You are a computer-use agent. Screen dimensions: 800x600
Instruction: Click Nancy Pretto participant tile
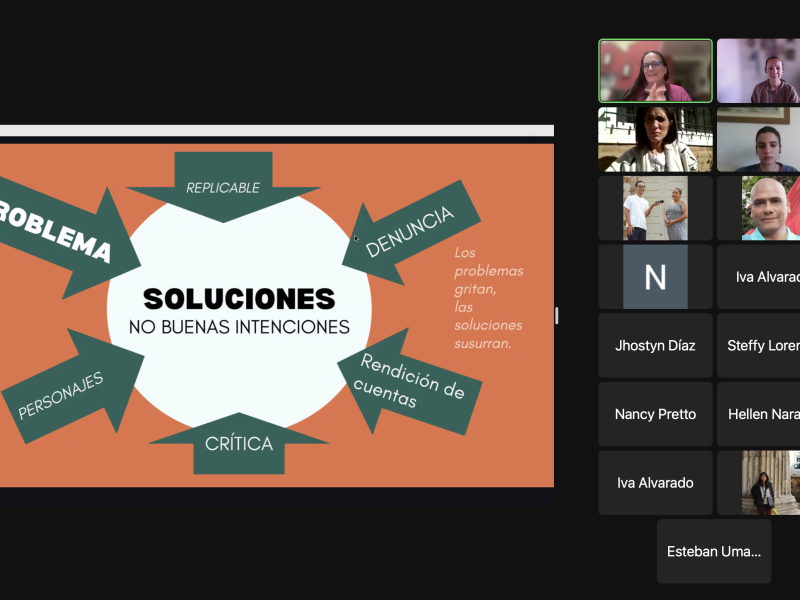[655, 414]
